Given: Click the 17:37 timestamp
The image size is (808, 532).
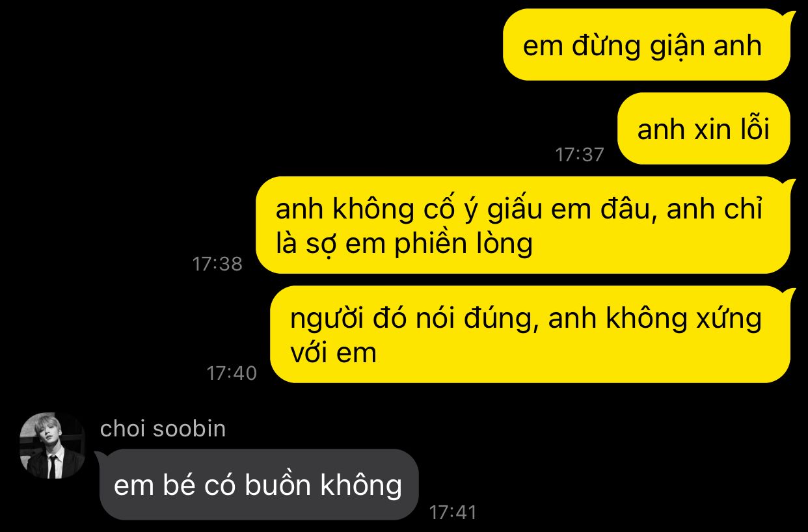Looking at the screenshot, I should click(579, 155).
